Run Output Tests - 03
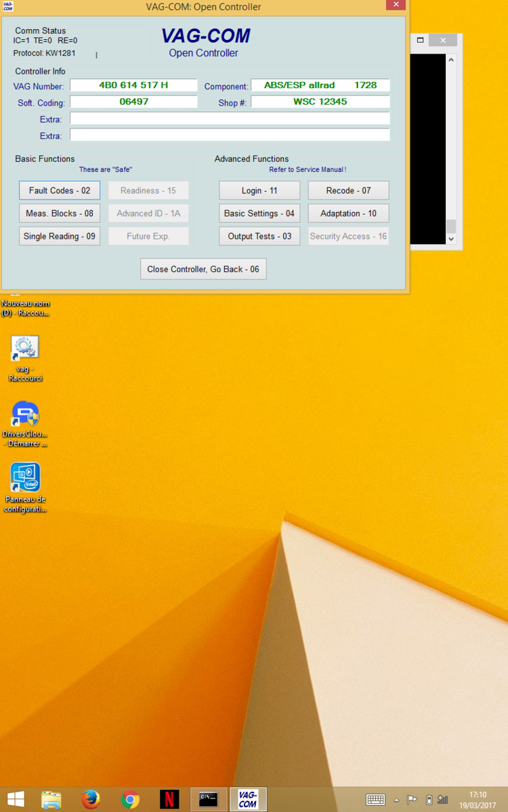This screenshot has width=508, height=812. click(259, 237)
